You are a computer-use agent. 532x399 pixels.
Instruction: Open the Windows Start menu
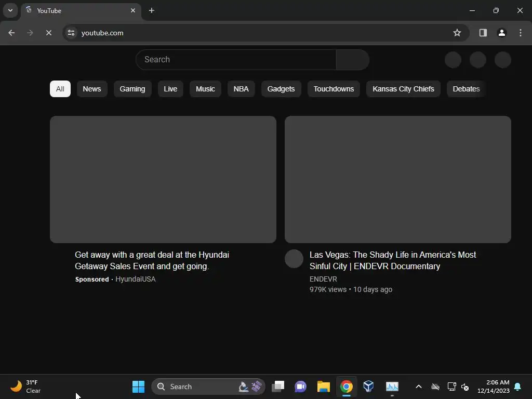pyautogui.click(x=138, y=387)
